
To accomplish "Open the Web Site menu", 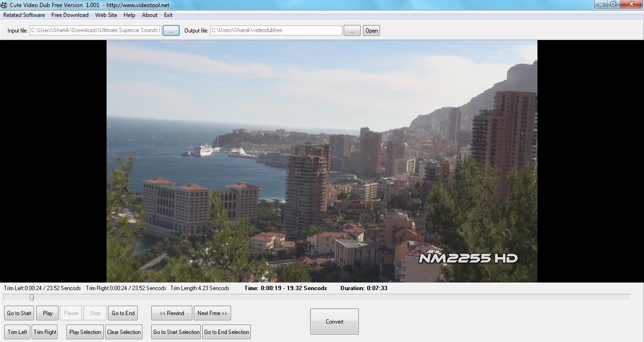I will point(106,15).
